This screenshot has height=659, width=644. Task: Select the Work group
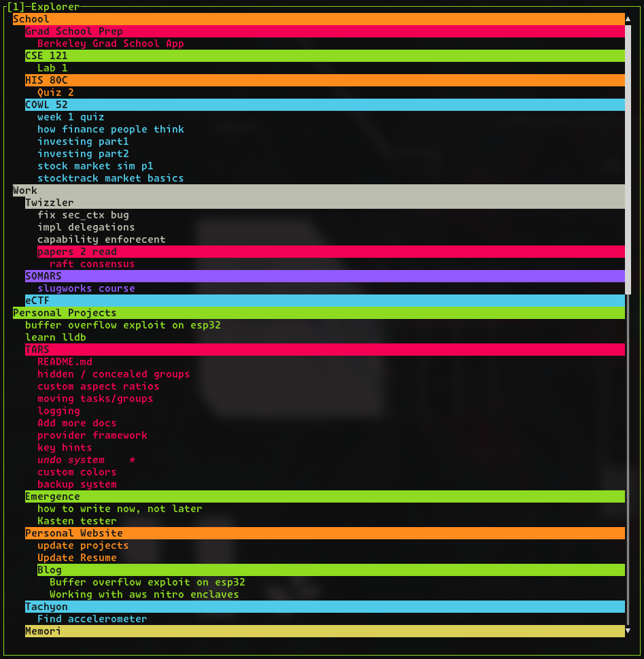coord(319,190)
